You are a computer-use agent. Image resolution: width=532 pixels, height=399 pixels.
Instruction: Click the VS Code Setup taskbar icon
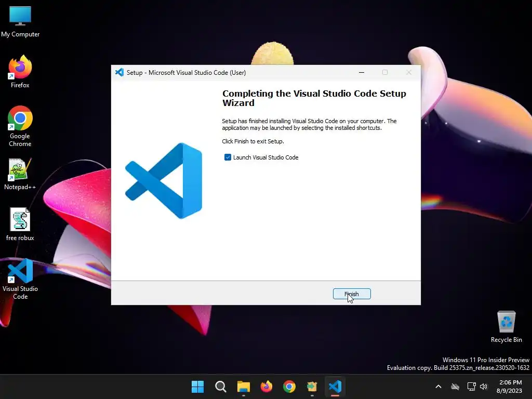tap(335, 387)
